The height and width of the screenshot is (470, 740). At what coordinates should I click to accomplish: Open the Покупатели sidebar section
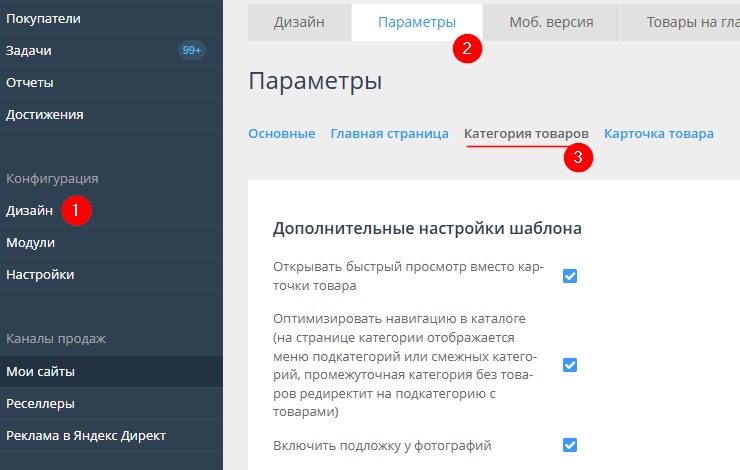tap(43, 18)
